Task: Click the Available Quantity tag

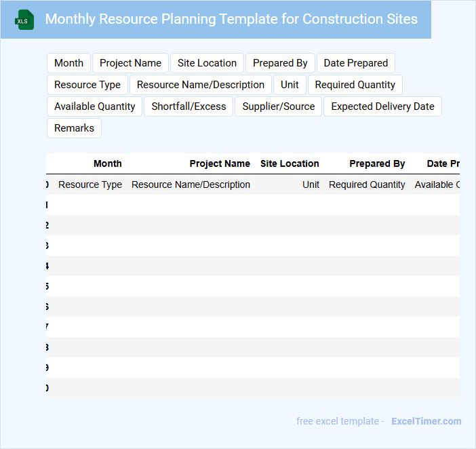Action: tap(94, 106)
